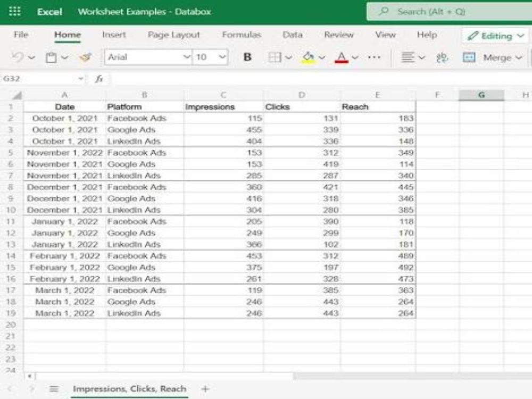The width and height of the screenshot is (532, 399).
Task: Open the Page Layout tab
Action: coord(174,35)
